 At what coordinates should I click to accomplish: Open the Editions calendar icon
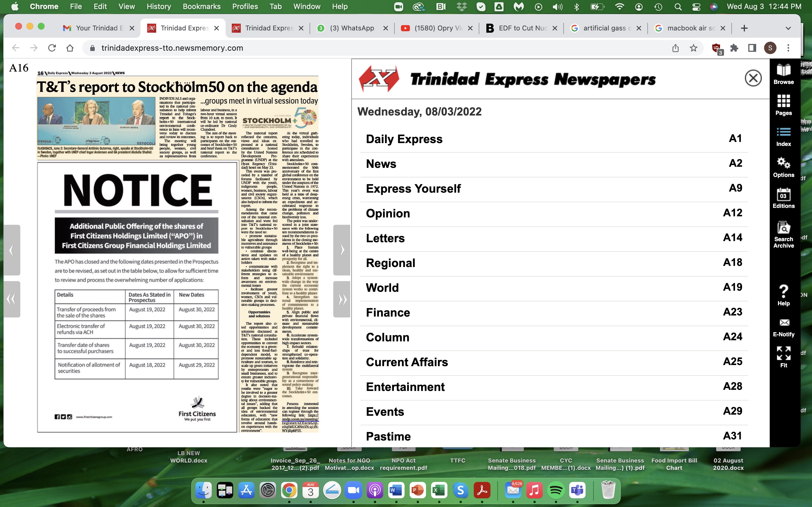[x=784, y=198]
